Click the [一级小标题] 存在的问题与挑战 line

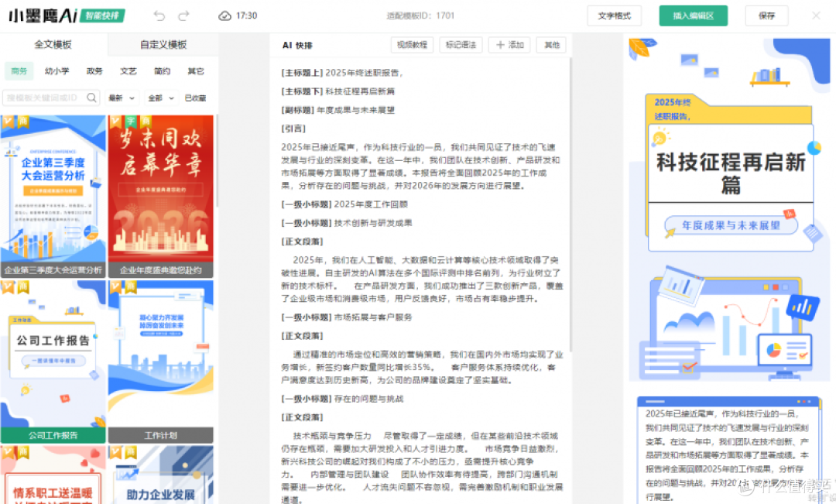[342, 399]
